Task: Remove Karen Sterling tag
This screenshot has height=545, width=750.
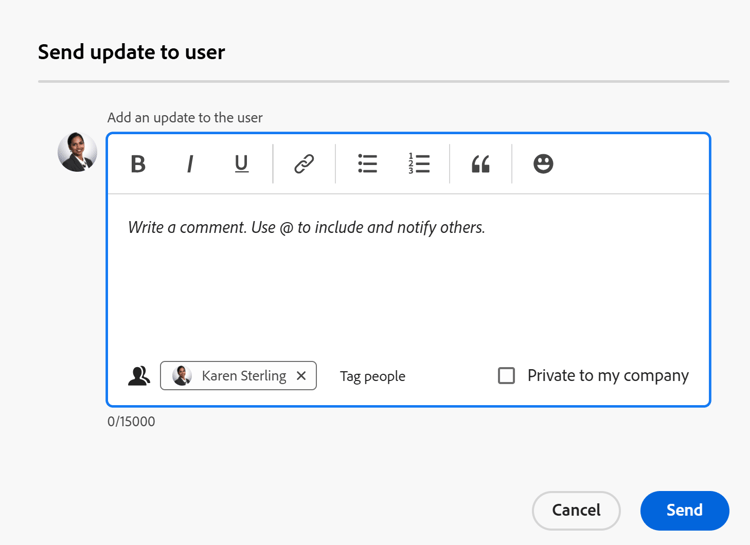Action: tap(301, 376)
